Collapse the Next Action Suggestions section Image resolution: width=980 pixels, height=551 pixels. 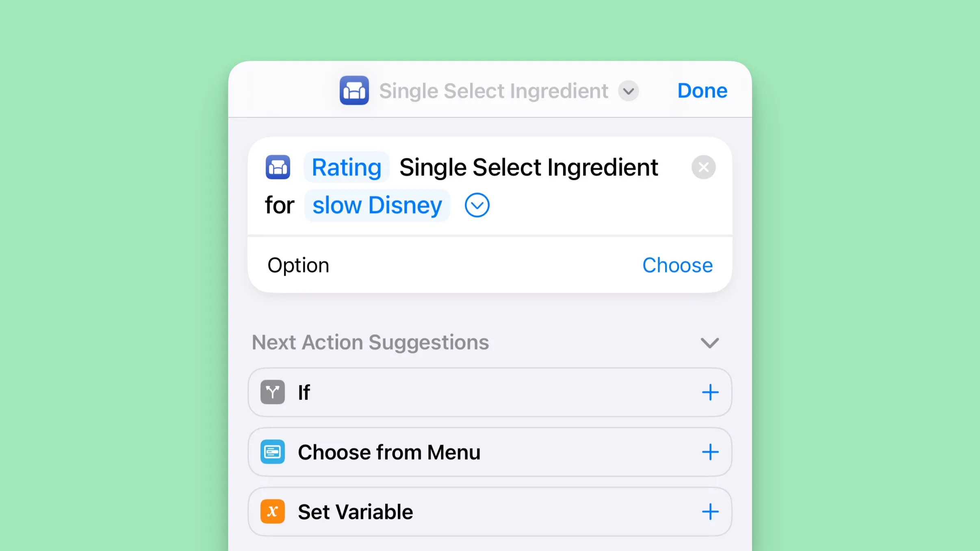pos(709,343)
